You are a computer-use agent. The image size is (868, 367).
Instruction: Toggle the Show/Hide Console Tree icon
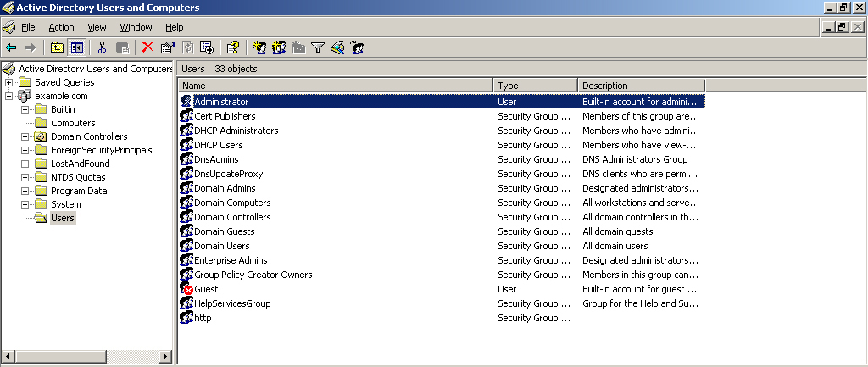click(75, 48)
